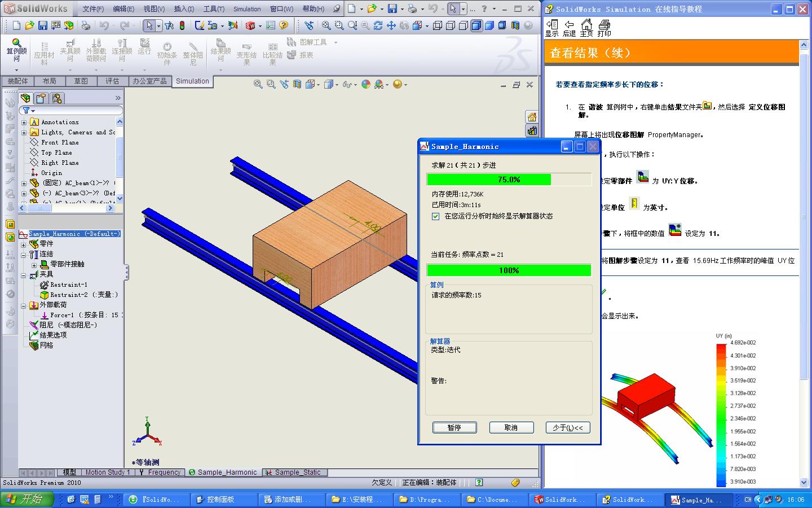Click the home icon on the viewport's right edge
Screen dimensions: 812x508
tap(531, 117)
